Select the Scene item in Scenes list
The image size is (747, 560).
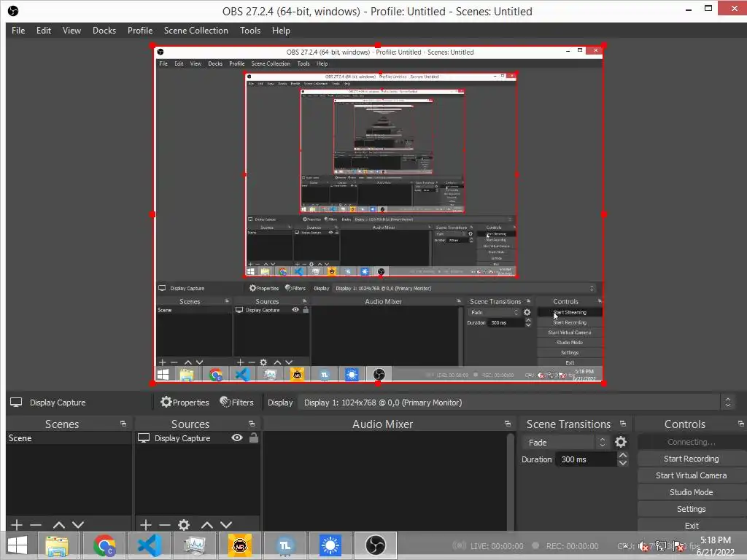tap(69, 438)
